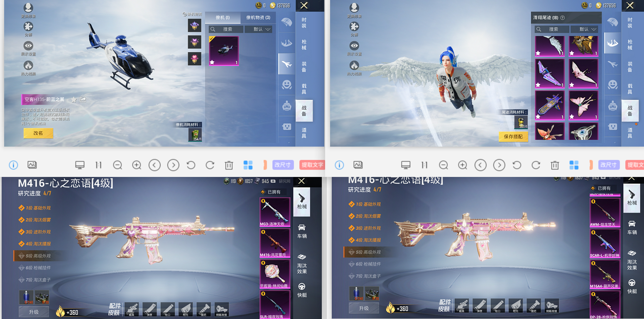Open 更换形象 avatar icon on helicopter screen

point(28,7)
